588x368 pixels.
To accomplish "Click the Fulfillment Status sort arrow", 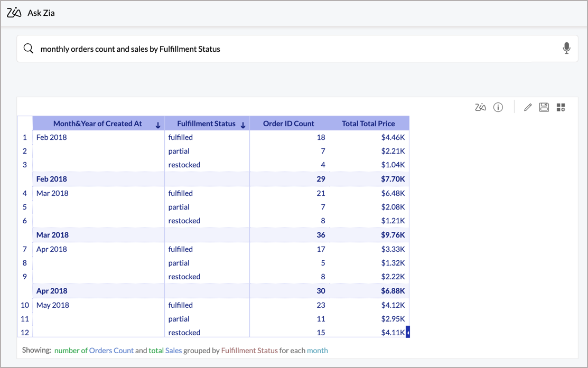I will pos(243,125).
